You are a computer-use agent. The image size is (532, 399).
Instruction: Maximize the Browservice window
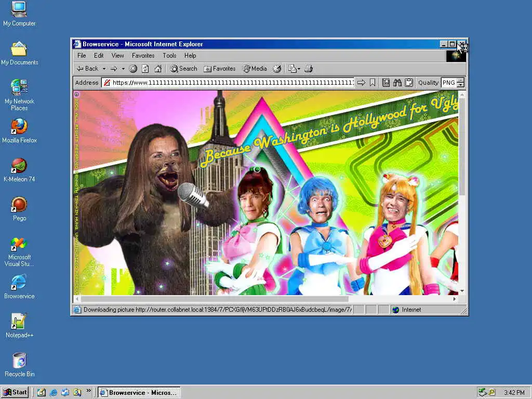pyautogui.click(x=452, y=44)
